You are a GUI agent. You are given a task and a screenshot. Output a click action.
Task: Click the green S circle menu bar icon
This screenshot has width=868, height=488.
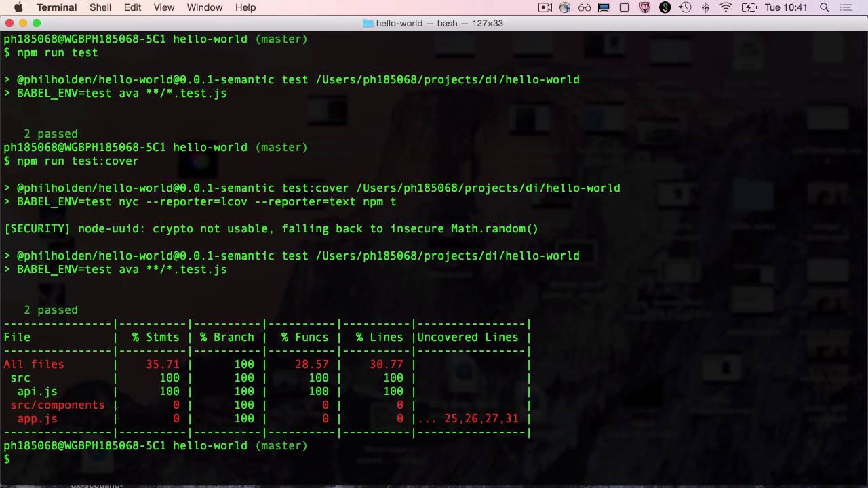coord(665,7)
